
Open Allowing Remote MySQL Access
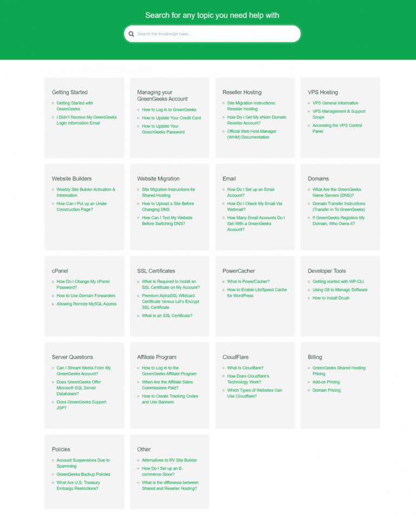pyautogui.click(x=87, y=304)
